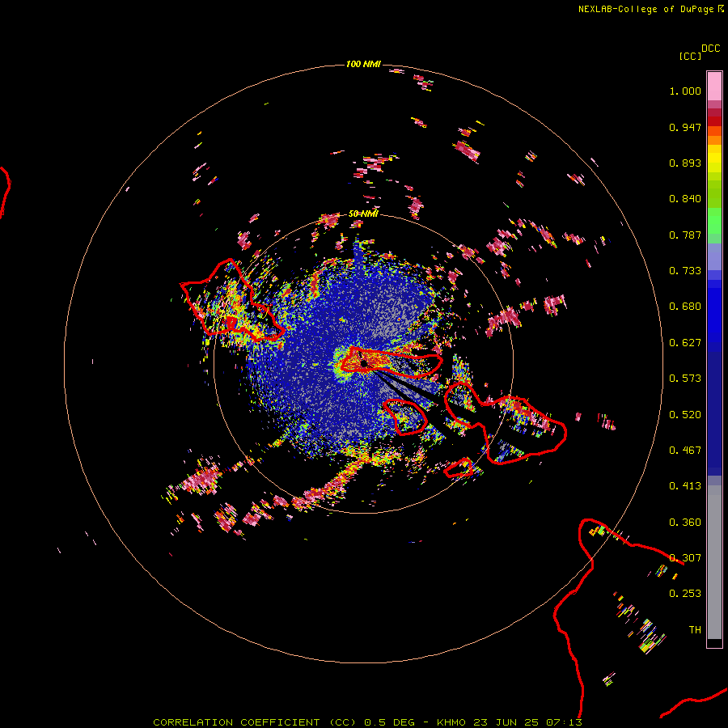
Task: Click the 0.360 legend value
Action: [x=685, y=523]
